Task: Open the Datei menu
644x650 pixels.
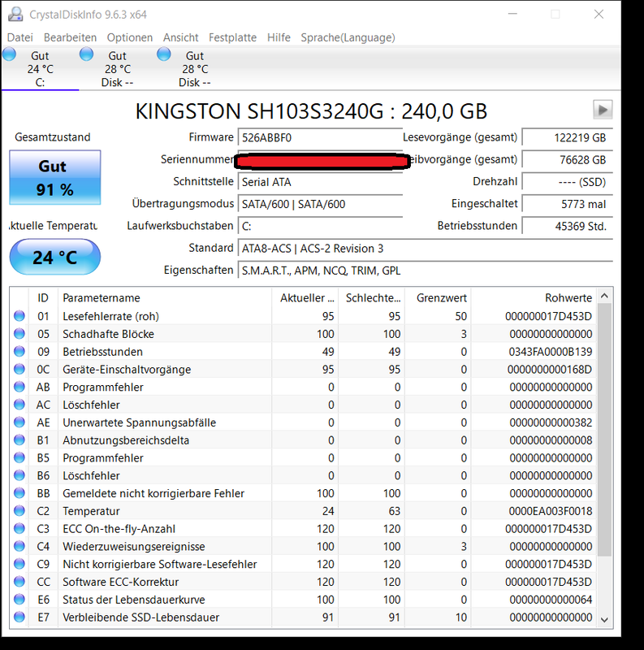Action: click(x=19, y=37)
